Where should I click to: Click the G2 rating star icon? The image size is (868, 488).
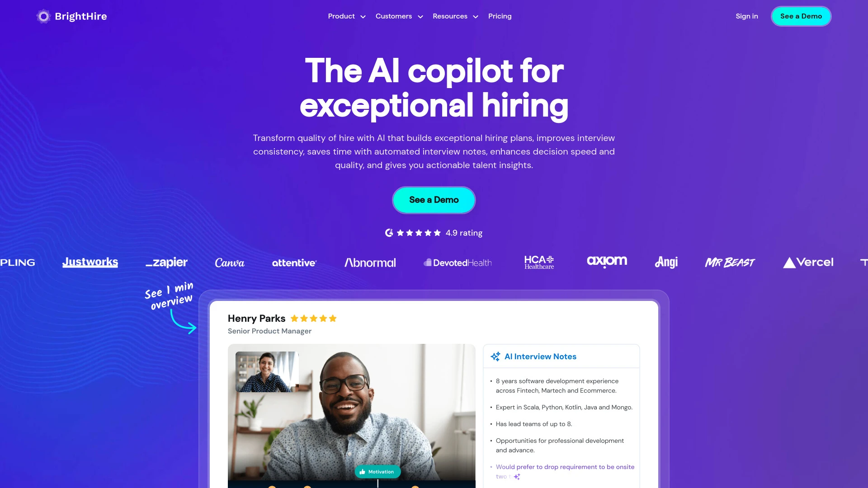tap(389, 232)
